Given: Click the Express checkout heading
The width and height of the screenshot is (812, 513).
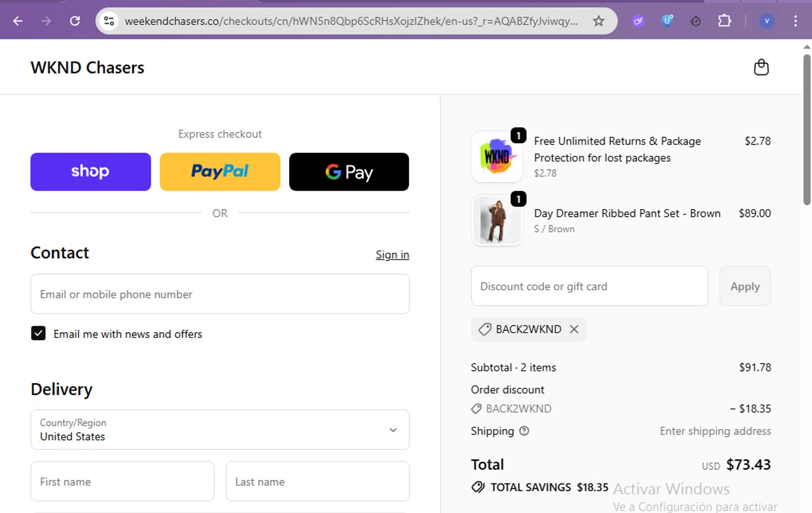Looking at the screenshot, I should click(220, 134).
